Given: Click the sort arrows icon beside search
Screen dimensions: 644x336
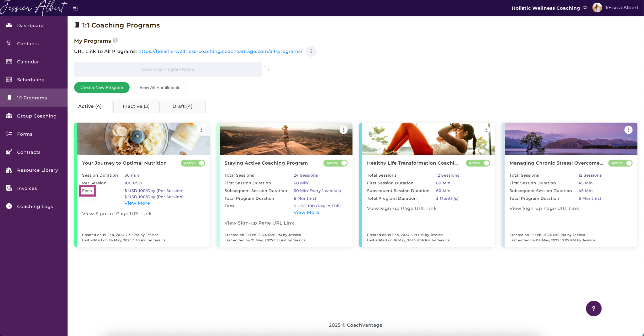Looking at the screenshot, I should (x=267, y=68).
